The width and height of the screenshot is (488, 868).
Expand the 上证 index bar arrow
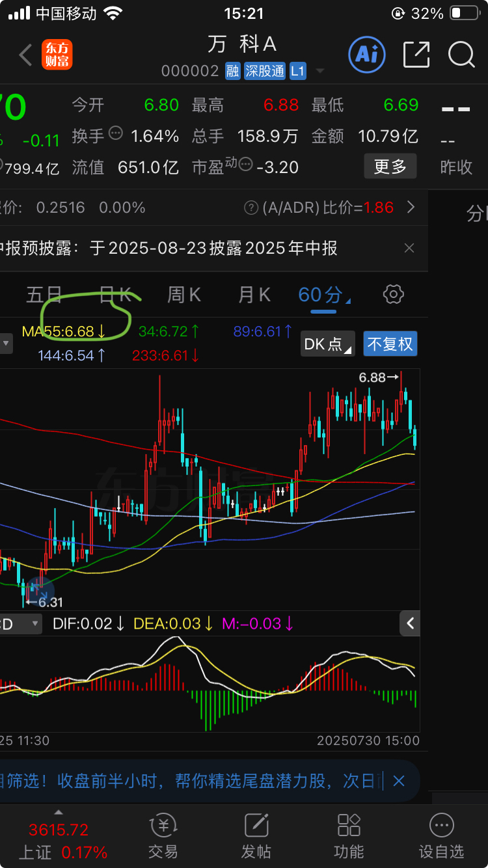point(59,812)
